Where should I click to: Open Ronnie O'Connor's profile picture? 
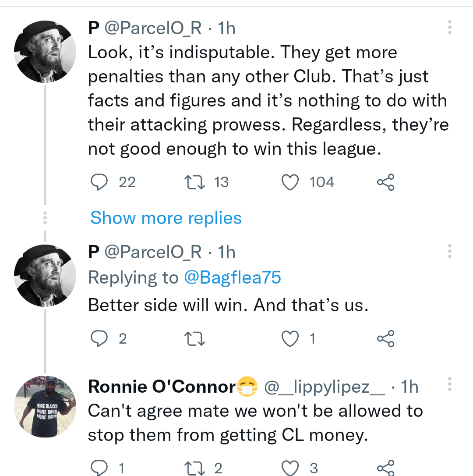pos(45,406)
